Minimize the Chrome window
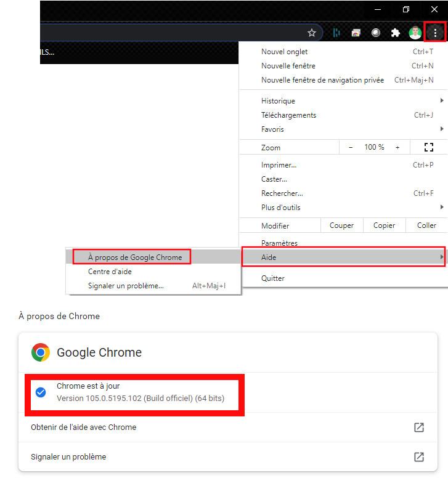Viewport: 448px width, 478px height. (378, 9)
